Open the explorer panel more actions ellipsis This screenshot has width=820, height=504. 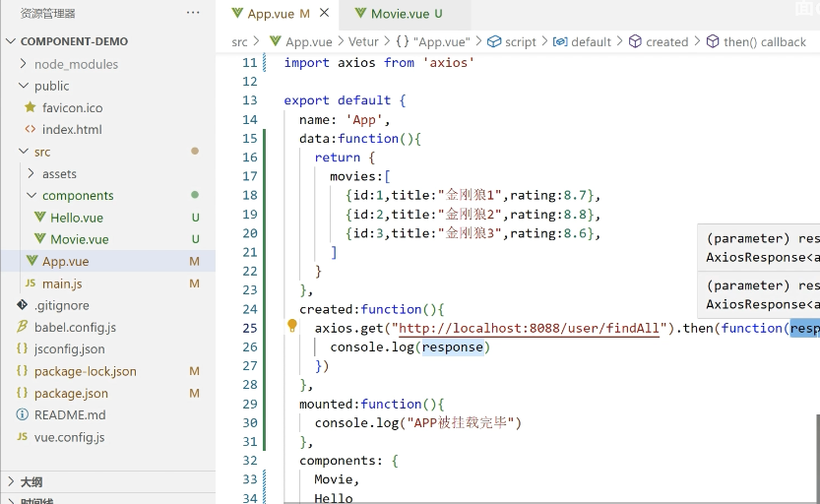pos(193,13)
